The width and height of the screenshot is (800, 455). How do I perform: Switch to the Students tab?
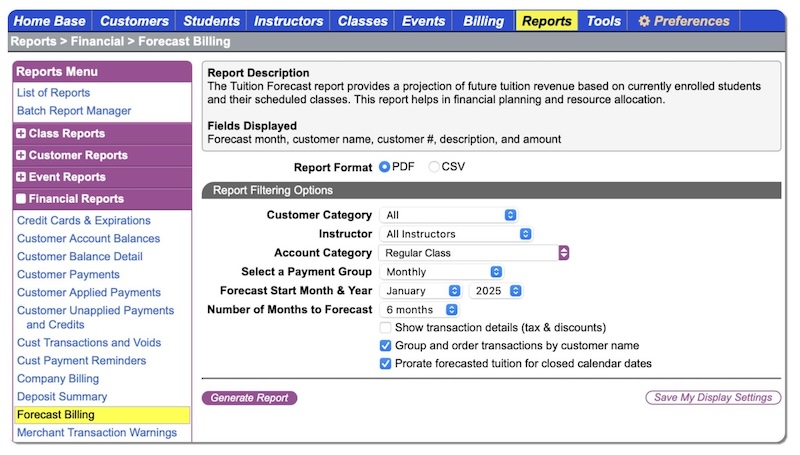pos(211,21)
